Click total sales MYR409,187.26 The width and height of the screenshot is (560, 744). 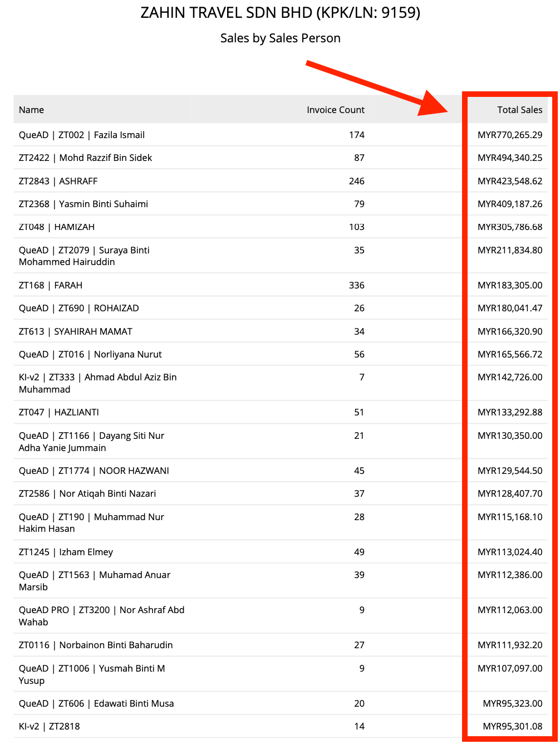coord(510,204)
